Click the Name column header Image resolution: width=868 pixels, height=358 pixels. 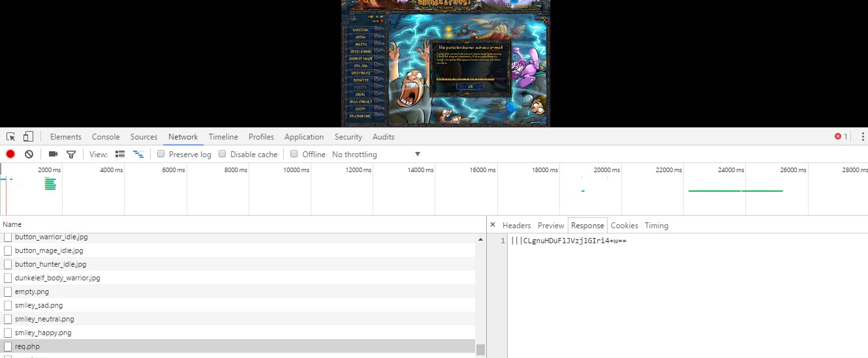tap(243, 224)
